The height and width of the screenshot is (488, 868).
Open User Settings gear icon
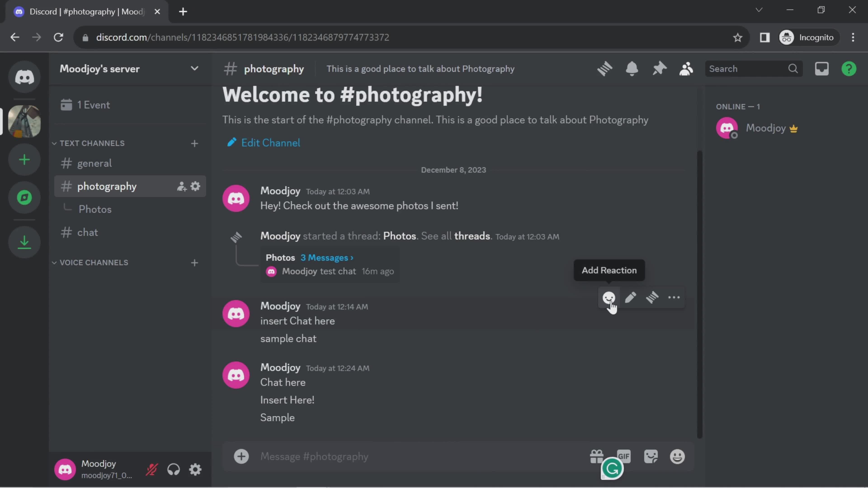pos(196,469)
